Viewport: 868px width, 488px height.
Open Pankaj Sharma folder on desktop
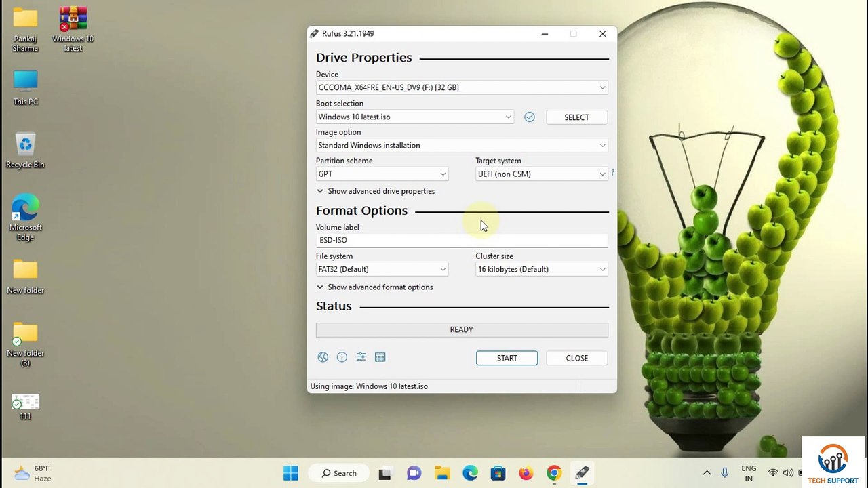click(x=25, y=30)
